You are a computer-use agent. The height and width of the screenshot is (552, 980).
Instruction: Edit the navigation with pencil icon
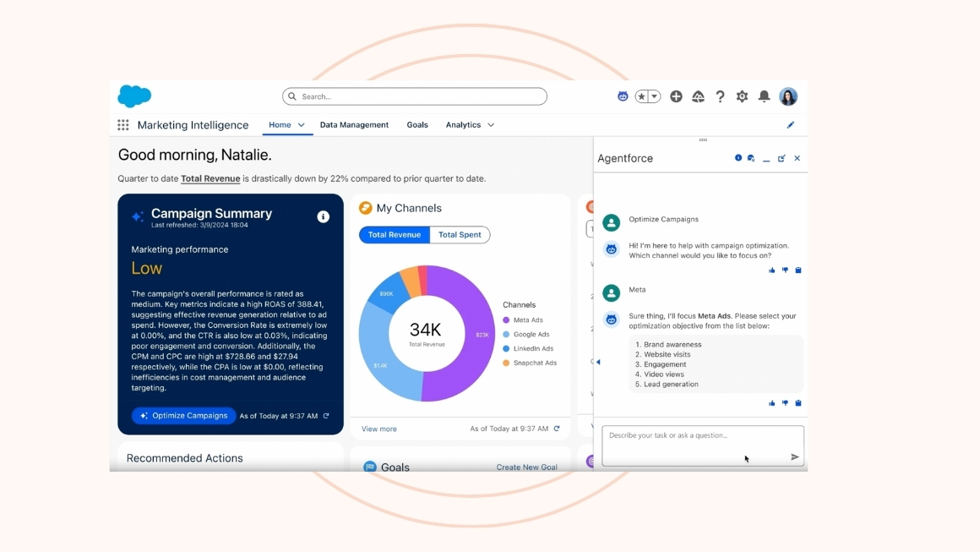(791, 125)
